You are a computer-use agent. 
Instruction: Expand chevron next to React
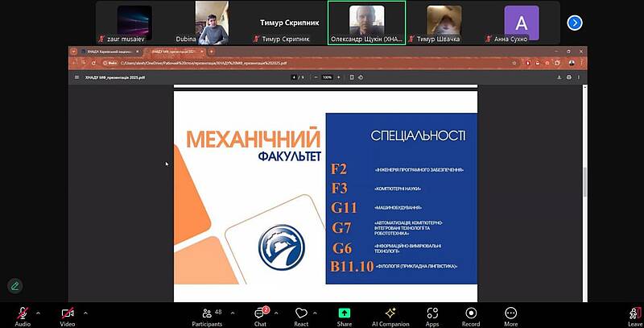tap(315, 313)
